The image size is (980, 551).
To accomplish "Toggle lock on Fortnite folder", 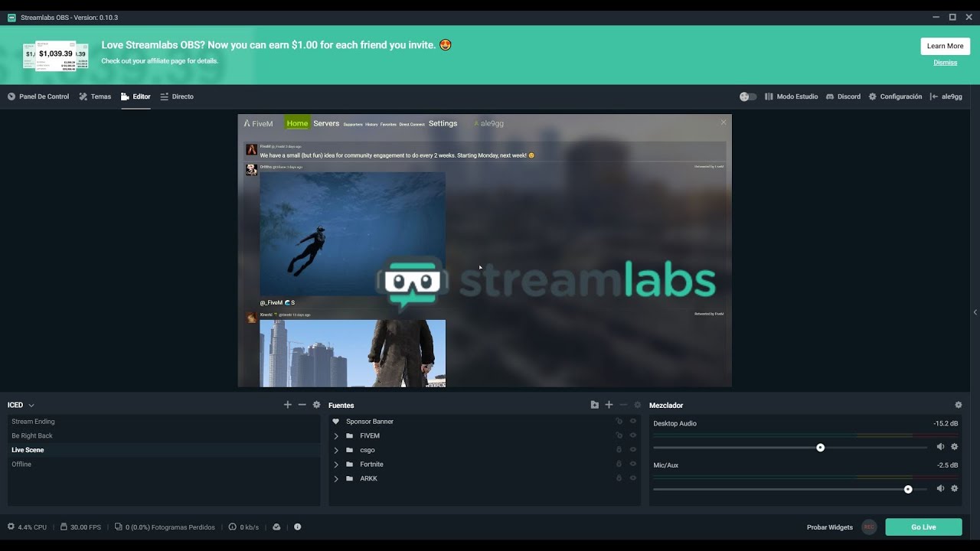I will (x=619, y=465).
